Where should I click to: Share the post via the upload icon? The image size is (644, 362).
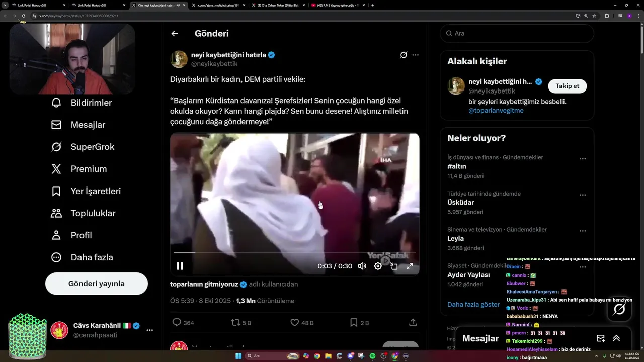pyautogui.click(x=413, y=322)
